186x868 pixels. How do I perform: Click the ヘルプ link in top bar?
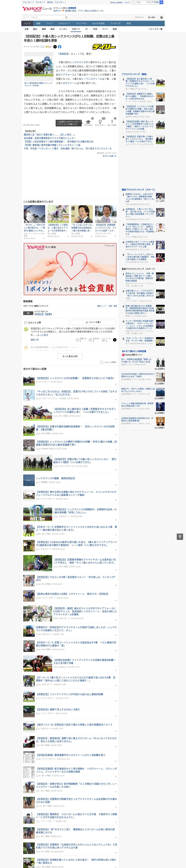127,2
